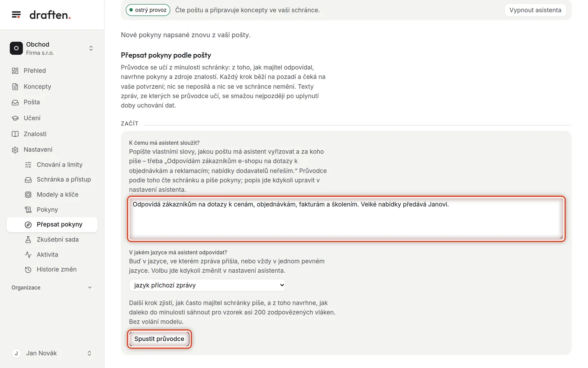Click the Učení graduation cap icon
588x368 pixels.
(x=15, y=118)
